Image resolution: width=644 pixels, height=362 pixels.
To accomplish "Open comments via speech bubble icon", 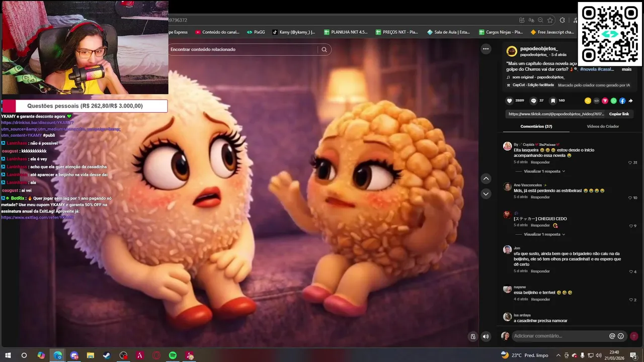I will (x=534, y=101).
